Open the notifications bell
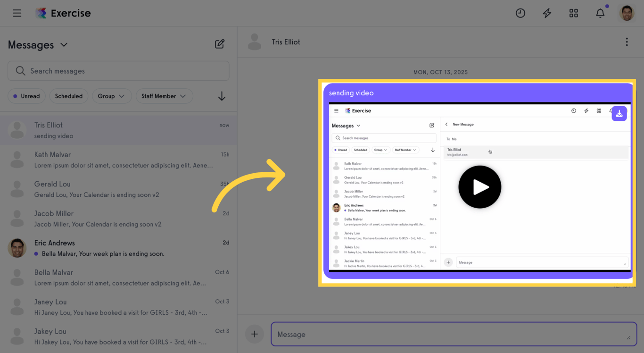The height and width of the screenshot is (353, 644). 600,13
